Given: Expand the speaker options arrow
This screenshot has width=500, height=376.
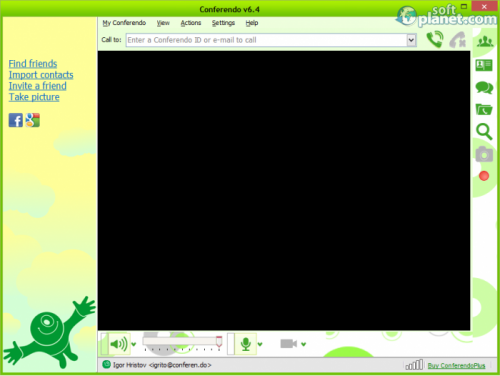Looking at the screenshot, I should [134, 344].
